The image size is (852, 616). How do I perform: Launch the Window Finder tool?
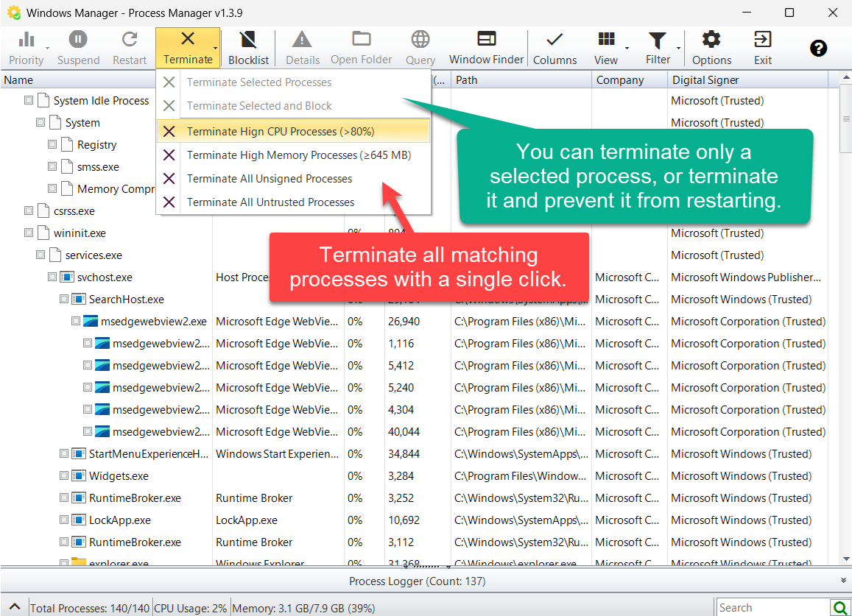(486, 48)
